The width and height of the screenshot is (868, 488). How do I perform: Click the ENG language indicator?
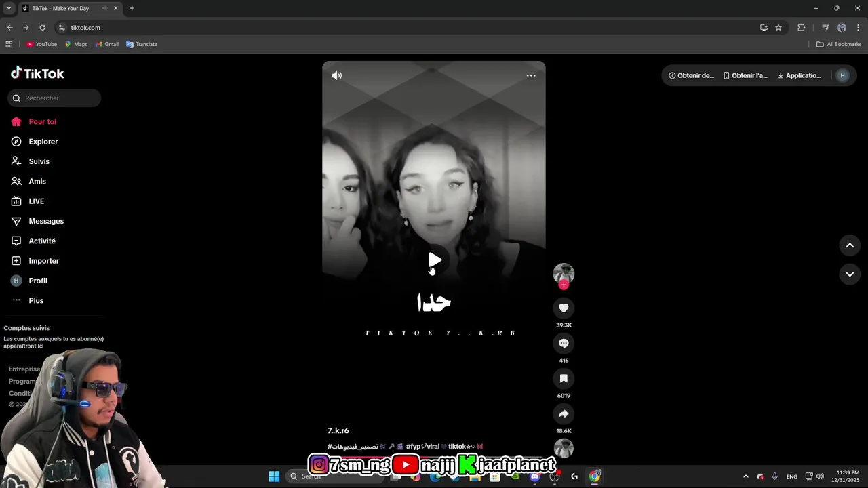click(791, 476)
